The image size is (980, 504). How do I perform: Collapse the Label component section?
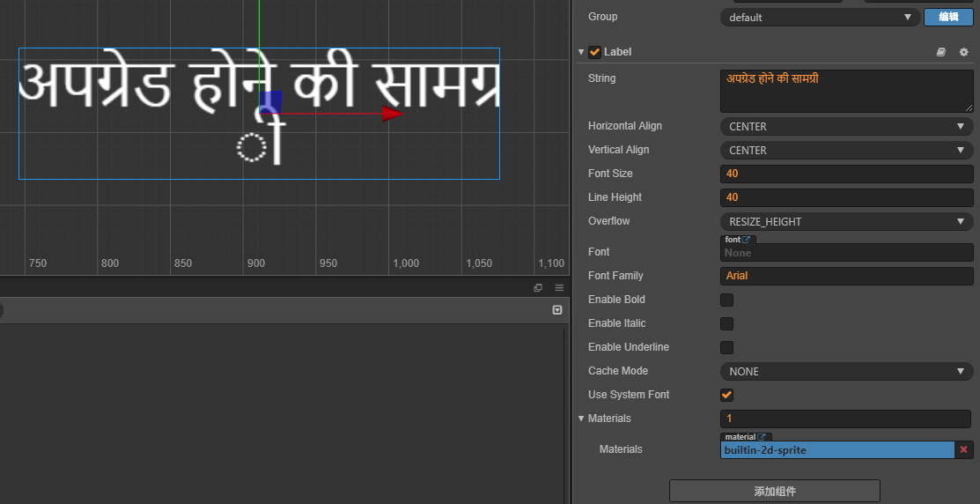tap(581, 52)
